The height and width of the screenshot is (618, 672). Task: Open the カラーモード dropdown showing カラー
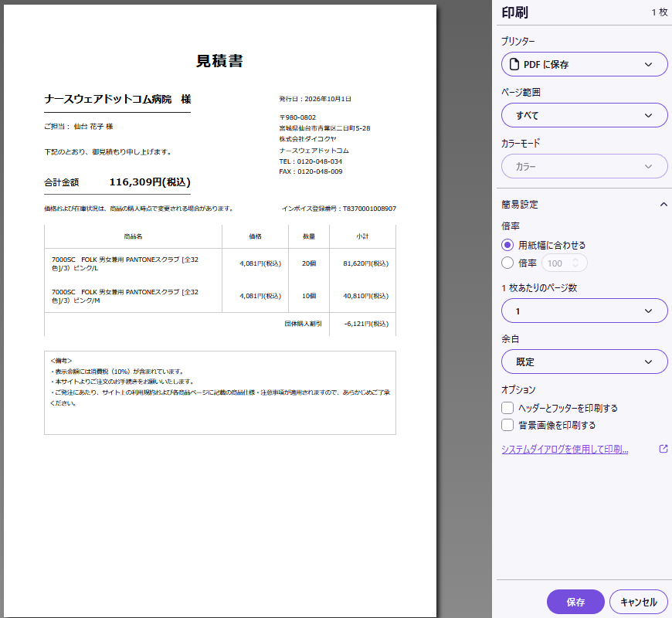coord(584,166)
